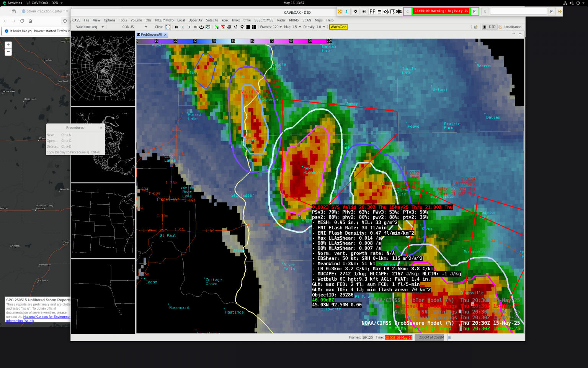588x368 pixels.
Task: Toggle the animation loop button
Action: (x=201, y=27)
